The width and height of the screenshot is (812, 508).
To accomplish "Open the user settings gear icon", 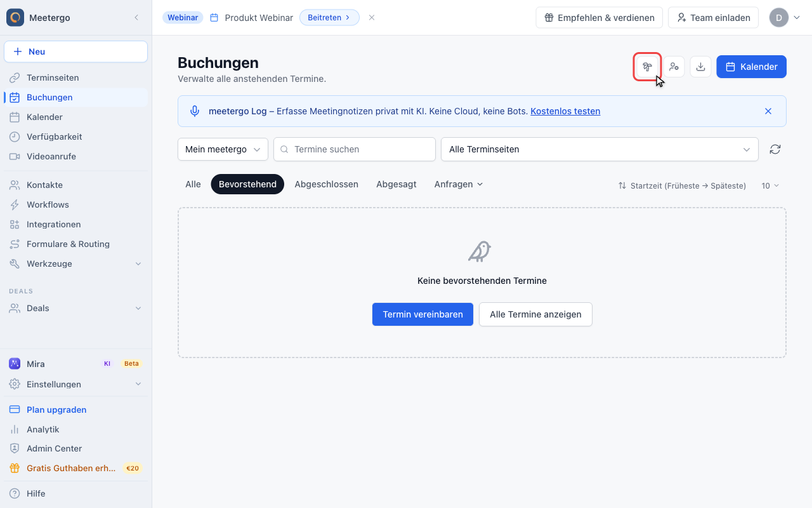I will pyautogui.click(x=674, y=67).
